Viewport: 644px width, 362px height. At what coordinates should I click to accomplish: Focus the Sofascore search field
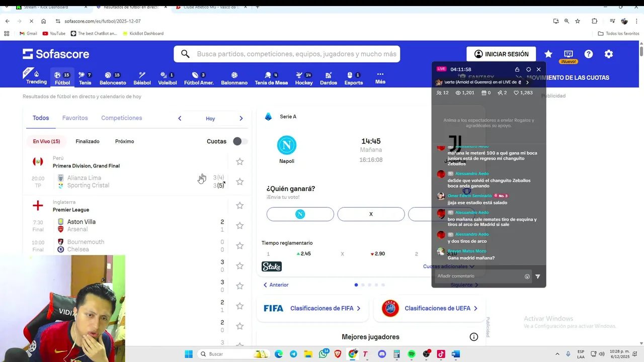(x=287, y=54)
